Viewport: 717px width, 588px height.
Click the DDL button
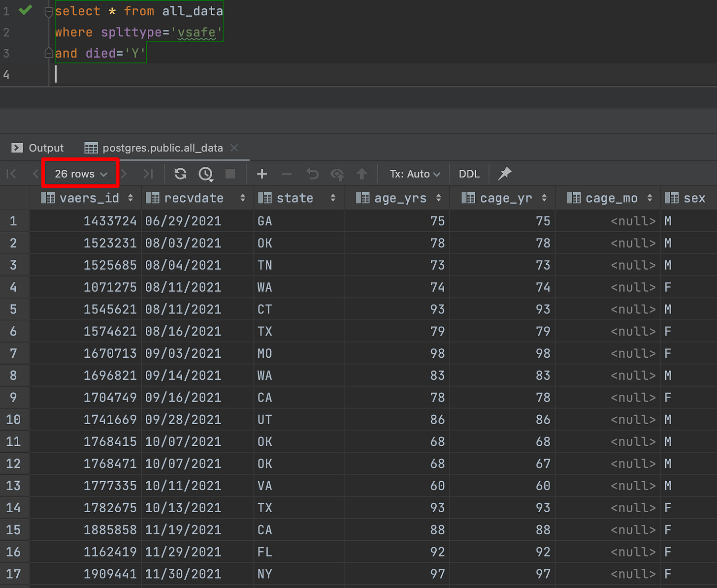(469, 174)
